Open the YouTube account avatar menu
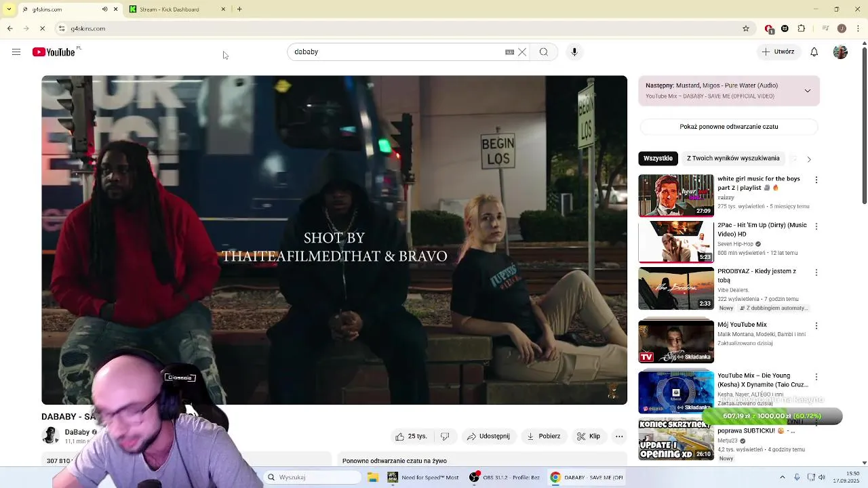This screenshot has height=488, width=868. point(840,52)
